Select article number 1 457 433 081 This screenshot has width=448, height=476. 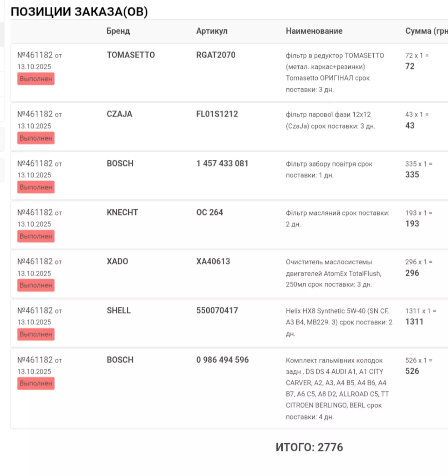coord(222,163)
